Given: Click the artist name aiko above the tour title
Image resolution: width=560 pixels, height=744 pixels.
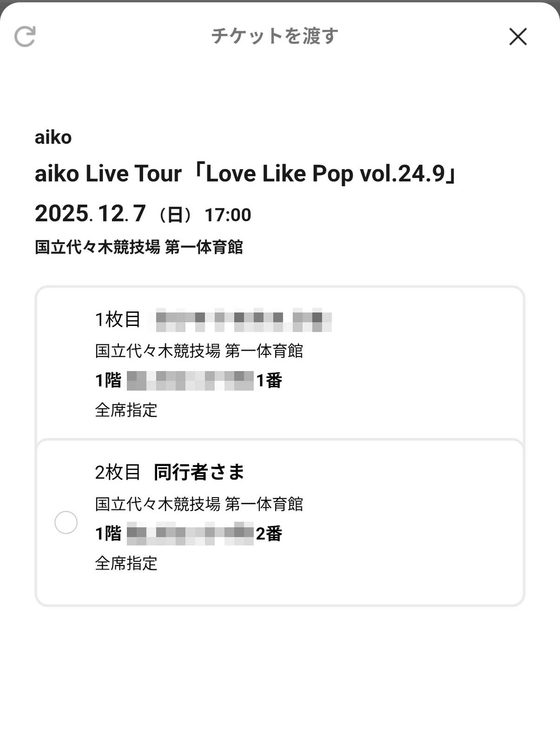Looking at the screenshot, I should (53, 138).
